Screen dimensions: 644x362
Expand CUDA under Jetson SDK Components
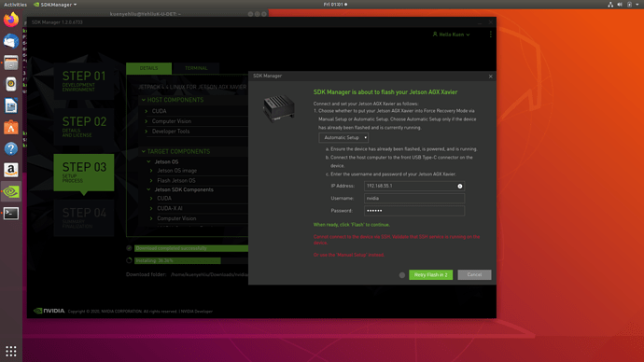coord(151,198)
